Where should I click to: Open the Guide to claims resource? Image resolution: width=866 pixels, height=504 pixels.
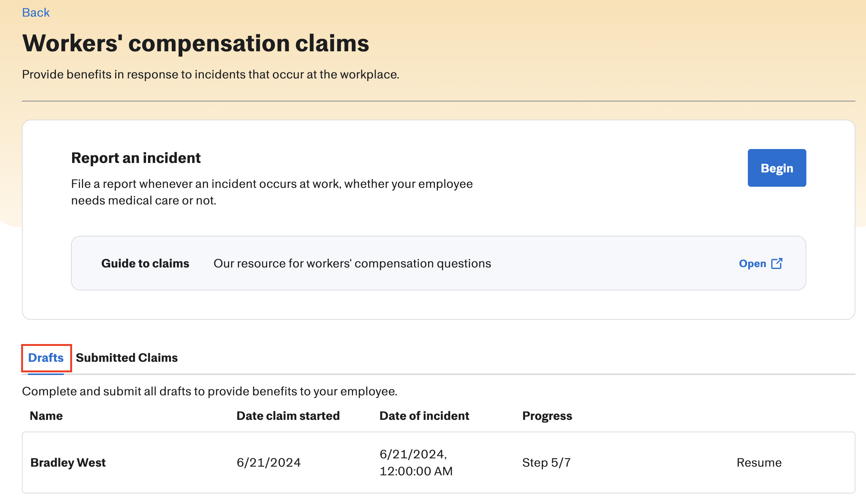pyautogui.click(x=752, y=263)
